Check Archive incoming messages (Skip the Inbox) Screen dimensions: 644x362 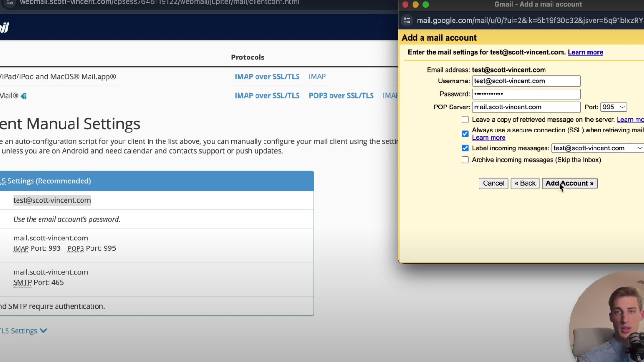click(x=465, y=160)
